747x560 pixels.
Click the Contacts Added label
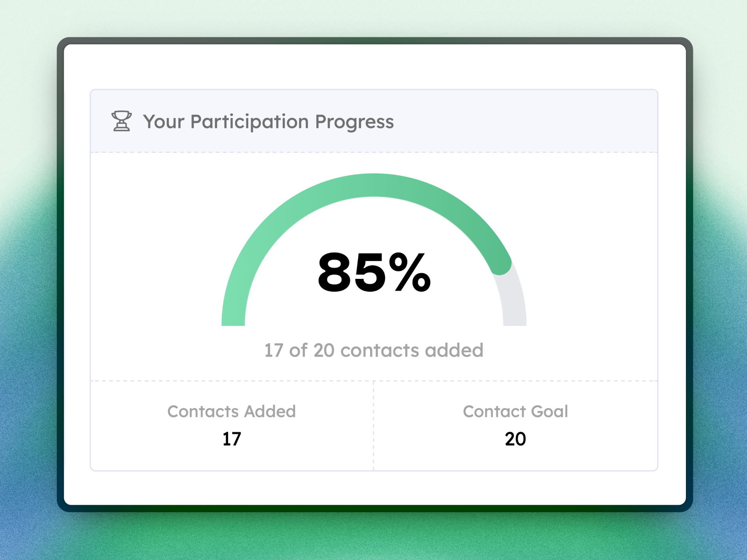[x=232, y=411]
